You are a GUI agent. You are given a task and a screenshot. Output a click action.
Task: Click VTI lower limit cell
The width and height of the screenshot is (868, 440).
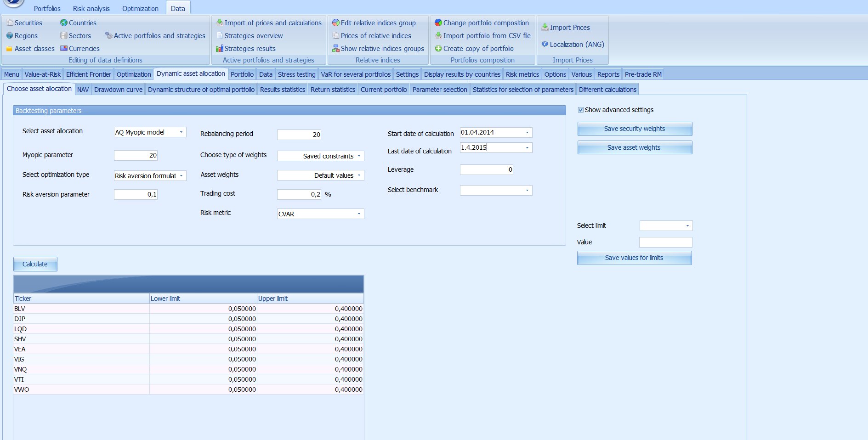coord(203,379)
